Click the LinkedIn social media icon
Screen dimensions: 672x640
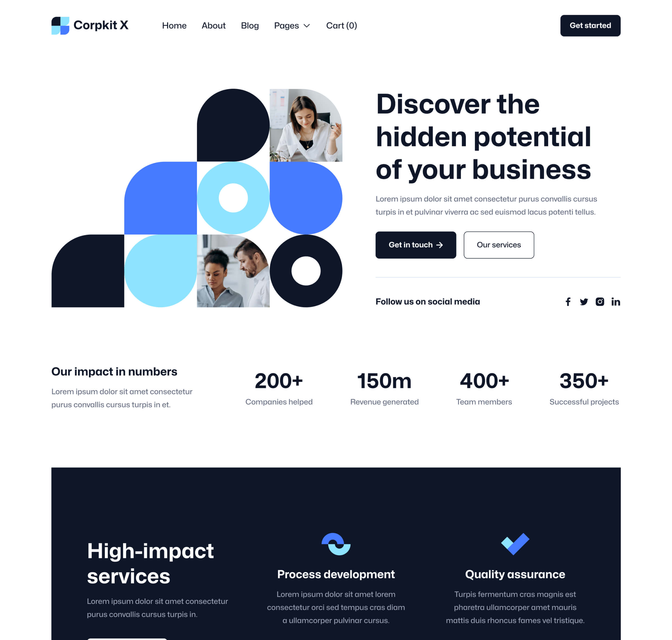click(x=615, y=301)
